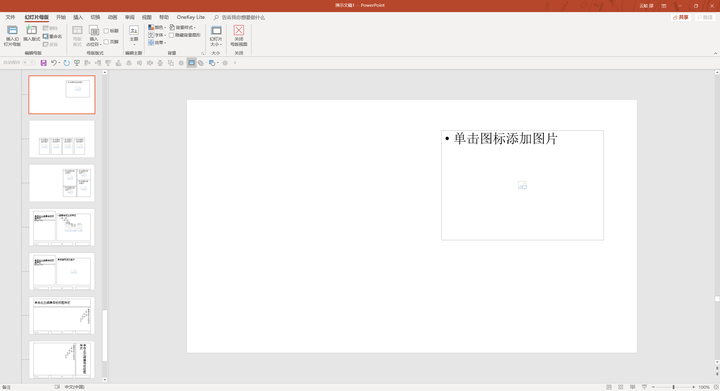Click Fit slide to window icon
This screenshot has width=720, height=391.
pos(716,387)
